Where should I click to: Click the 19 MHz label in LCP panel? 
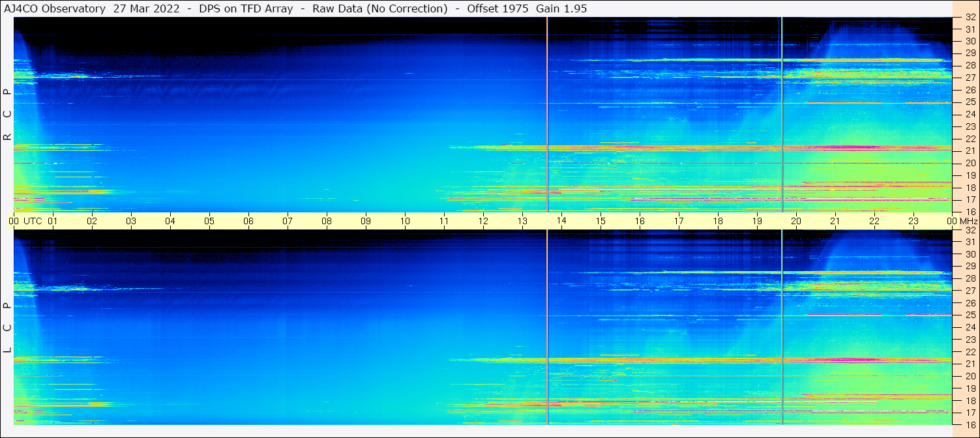(x=970, y=388)
